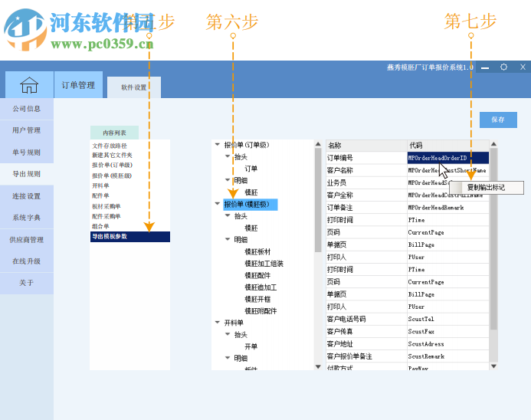Open 系统字典 in sidebar
The width and height of the screenshot is (531, 420).
[27, 218]
